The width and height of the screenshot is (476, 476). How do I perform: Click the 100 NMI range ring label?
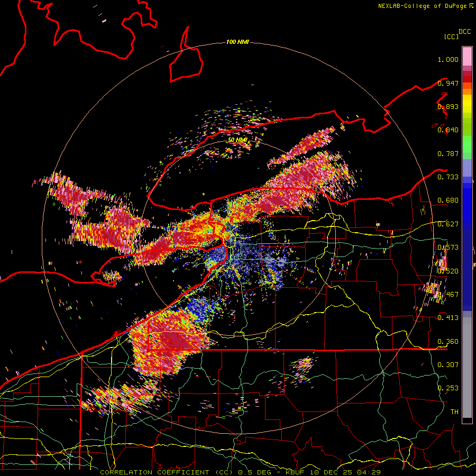click(x=237, y=42)
